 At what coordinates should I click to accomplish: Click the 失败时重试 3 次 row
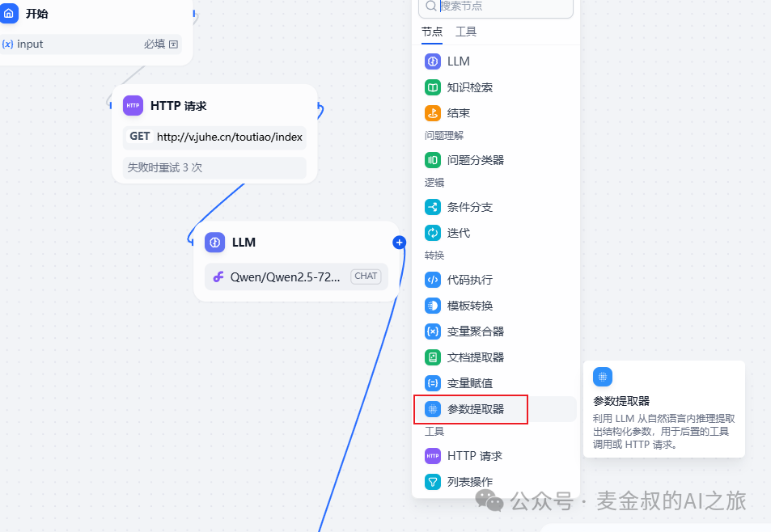pos(214,168)
